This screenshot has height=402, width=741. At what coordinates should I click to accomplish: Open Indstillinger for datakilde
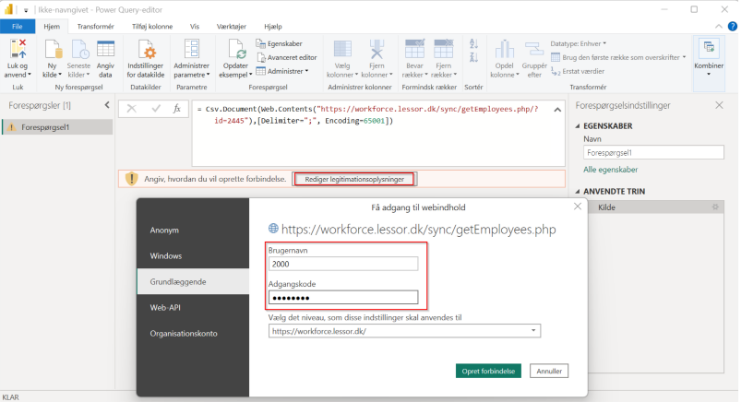(x=146, y=59)
